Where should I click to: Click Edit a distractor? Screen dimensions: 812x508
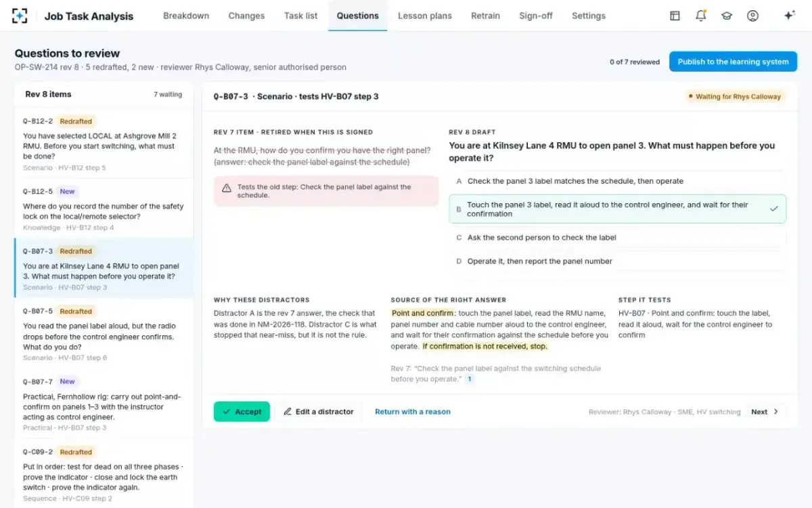(318, 412)
